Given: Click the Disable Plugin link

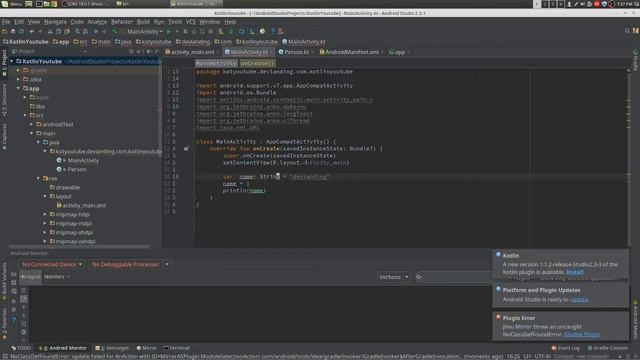Looking at the screenshot, I should click(x=582, y=334).
